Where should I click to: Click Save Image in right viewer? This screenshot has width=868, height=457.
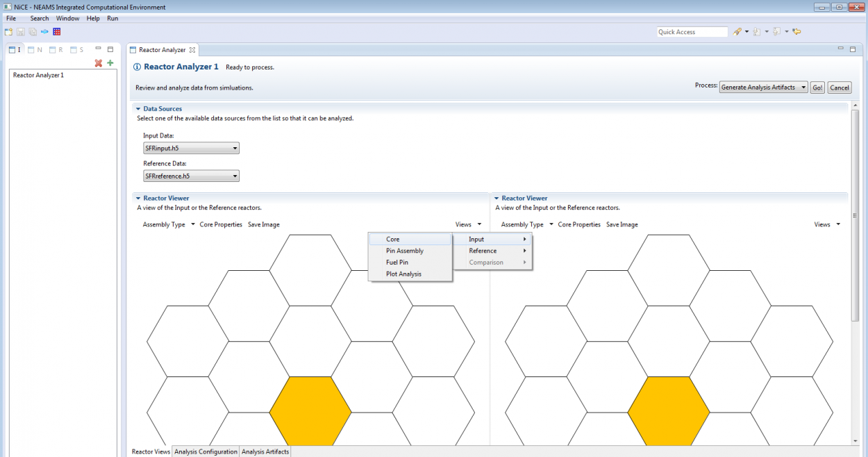click(622, 224)
